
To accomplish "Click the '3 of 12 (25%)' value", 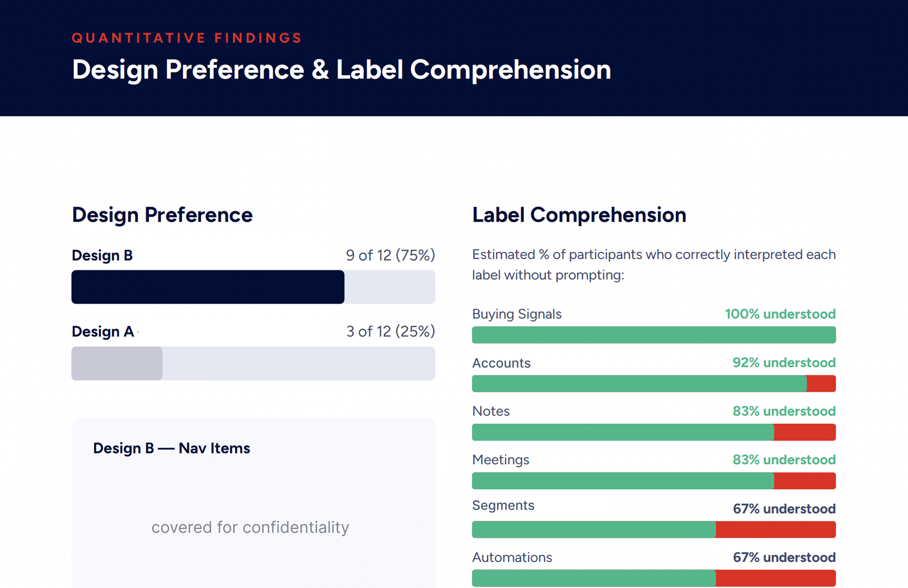I will coord(391,331).
